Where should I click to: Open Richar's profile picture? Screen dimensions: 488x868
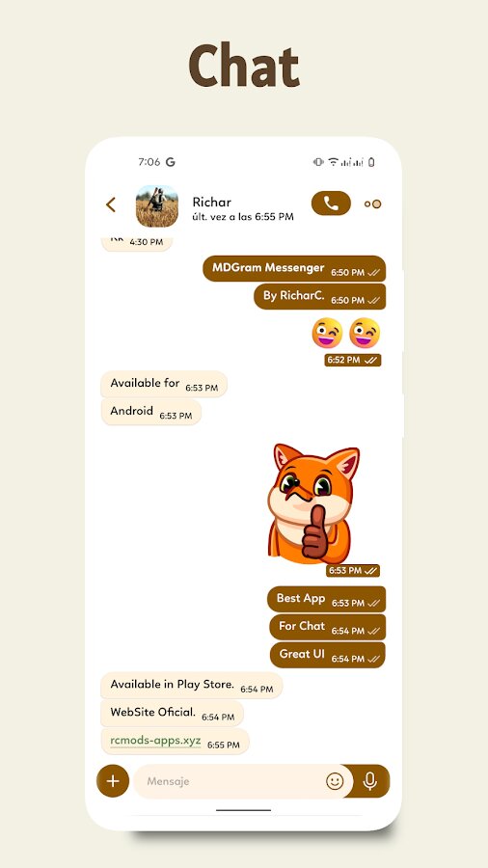157,206
